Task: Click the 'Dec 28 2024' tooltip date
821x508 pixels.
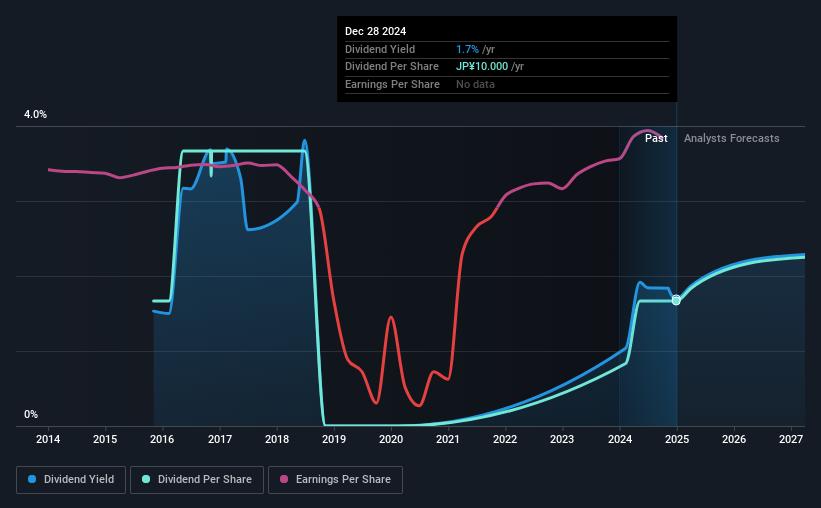Action: [x=375, y=31]
